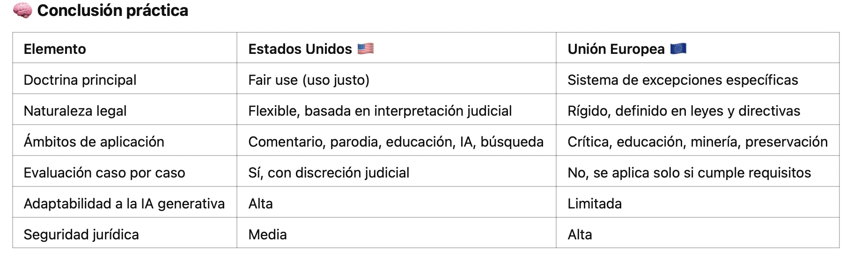Click the Unión Europea column header
Viewport: 868px width, 267px height.
pos(616,49)
